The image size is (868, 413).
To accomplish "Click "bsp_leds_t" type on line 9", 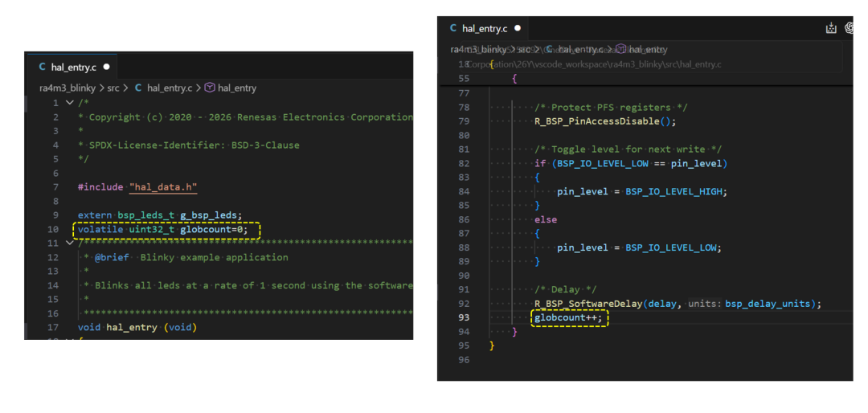I will click(145, 215).
